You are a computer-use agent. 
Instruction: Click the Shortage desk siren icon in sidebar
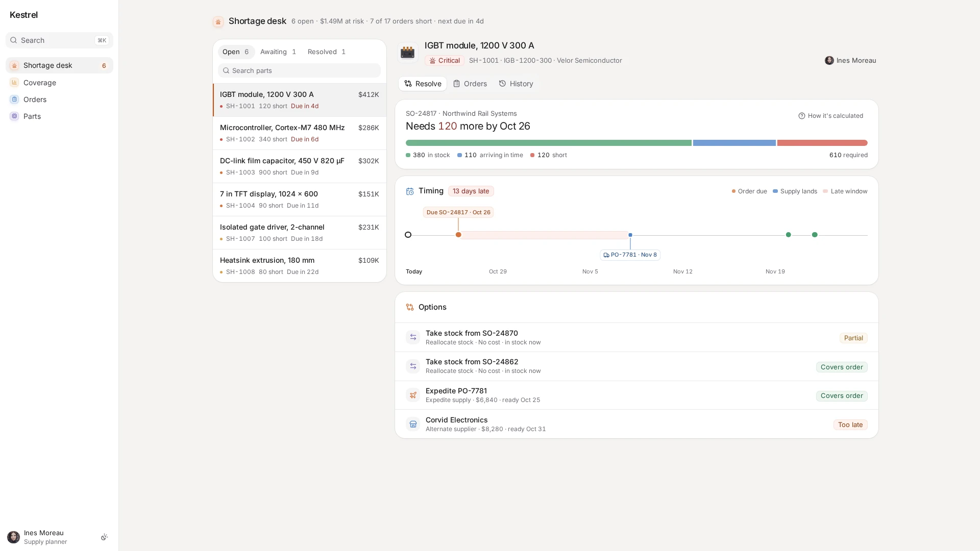(14, 65)
